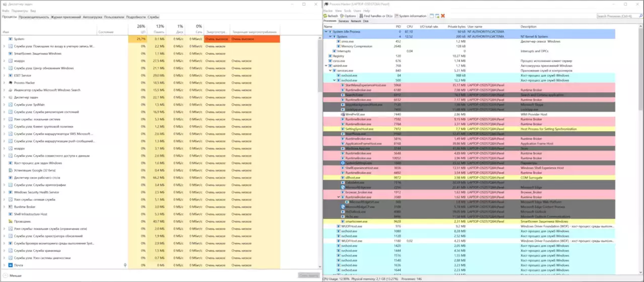The image size is (644, 282).
Task: Click the ESET Service row icon
Action: point(11,75)
